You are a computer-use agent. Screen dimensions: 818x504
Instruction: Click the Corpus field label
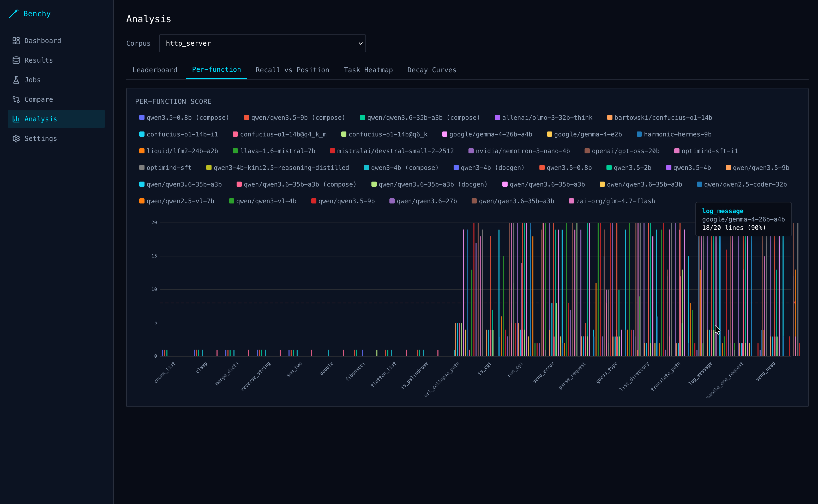pyautogui.click(x=138, y=43)
